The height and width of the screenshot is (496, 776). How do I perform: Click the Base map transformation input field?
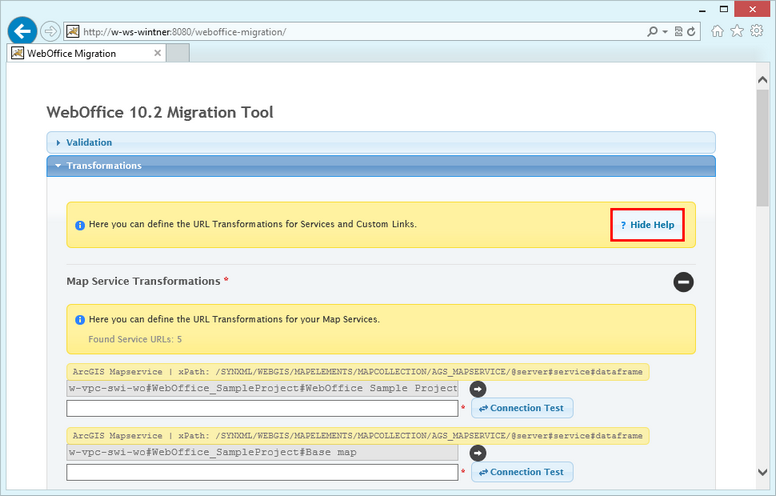point(262,472)
